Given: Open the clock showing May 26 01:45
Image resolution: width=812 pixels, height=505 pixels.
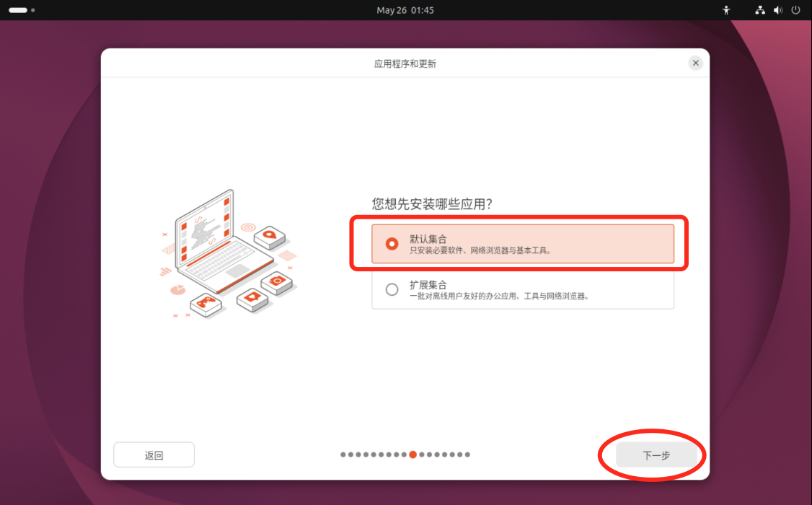Looking at the screenshot, I should 405,10.
